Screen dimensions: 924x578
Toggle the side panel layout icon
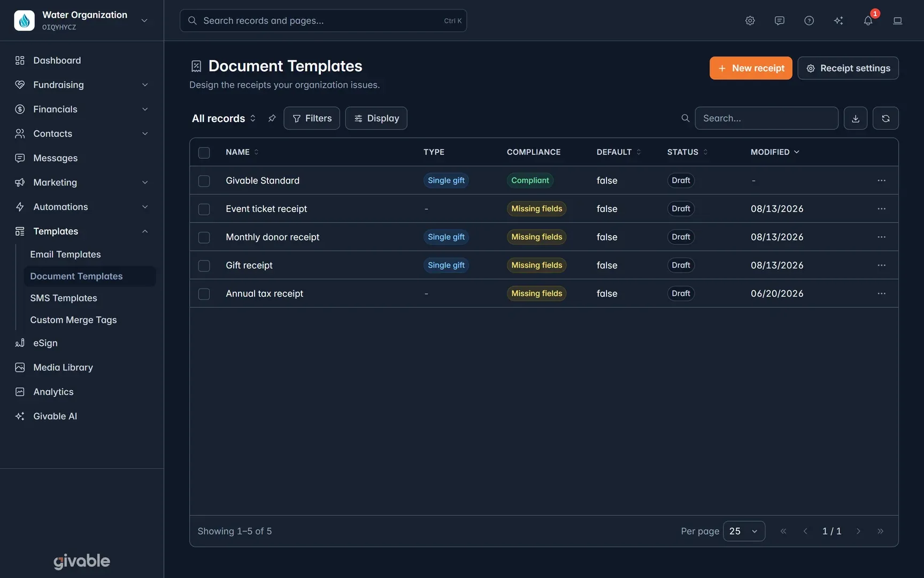point(897,20)
